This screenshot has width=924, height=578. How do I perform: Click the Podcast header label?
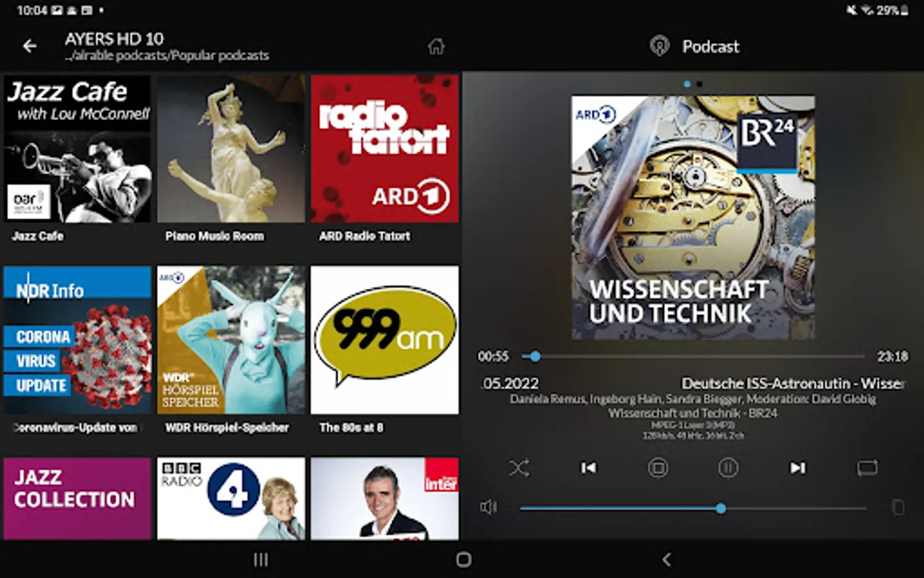tap(710, 46)
